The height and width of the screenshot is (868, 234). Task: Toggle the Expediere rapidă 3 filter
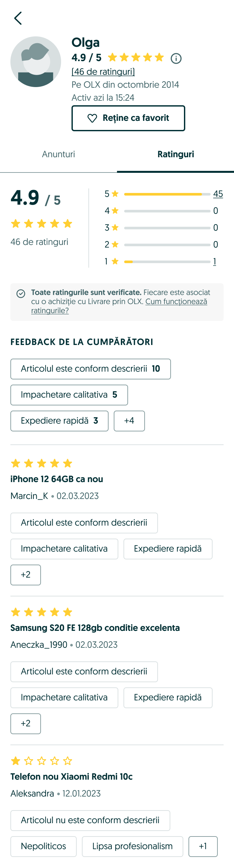click(59, 421)
